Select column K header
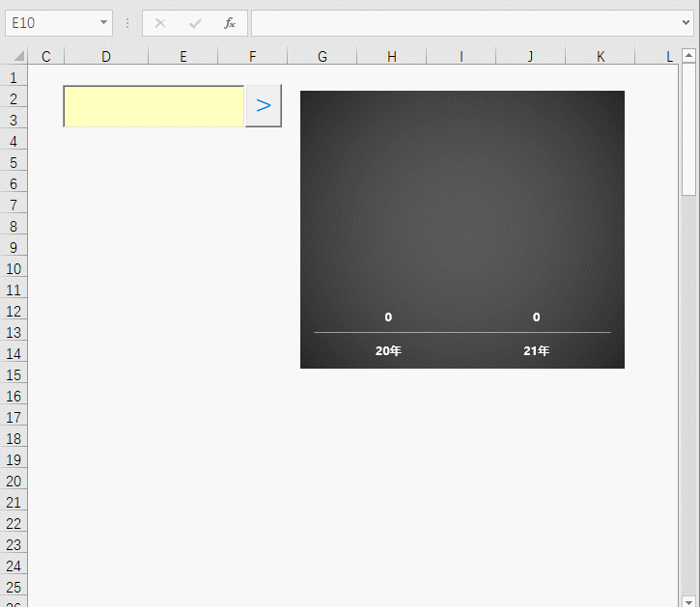 [x=600, y=57]
